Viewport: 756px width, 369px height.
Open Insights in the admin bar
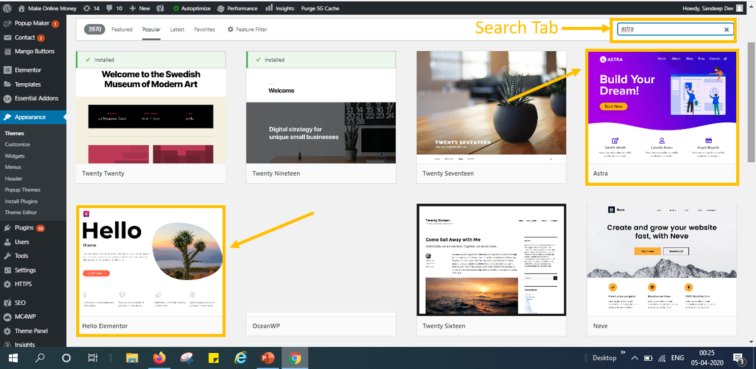[x=280, y=8]
